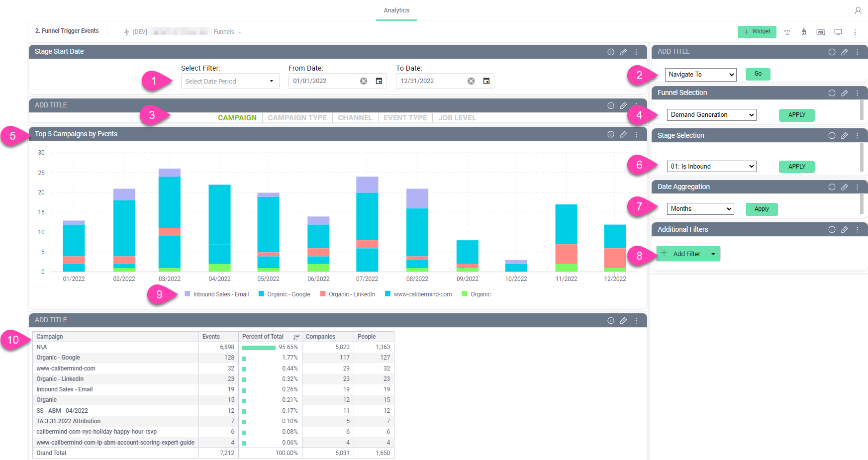Click the SS - ABM - 04/2022 row
The height and width of the screenshot is (460, 868).
(x=213, y=411)
